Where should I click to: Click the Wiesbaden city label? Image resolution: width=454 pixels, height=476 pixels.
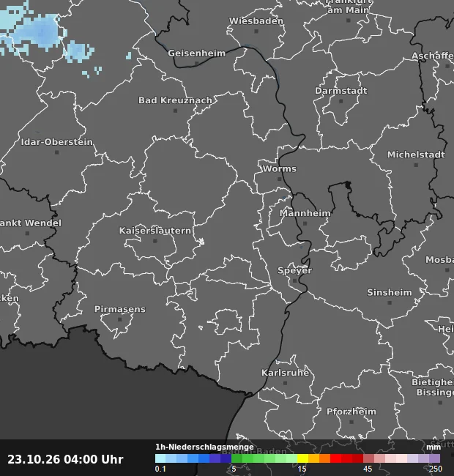[x=256, y=21]
